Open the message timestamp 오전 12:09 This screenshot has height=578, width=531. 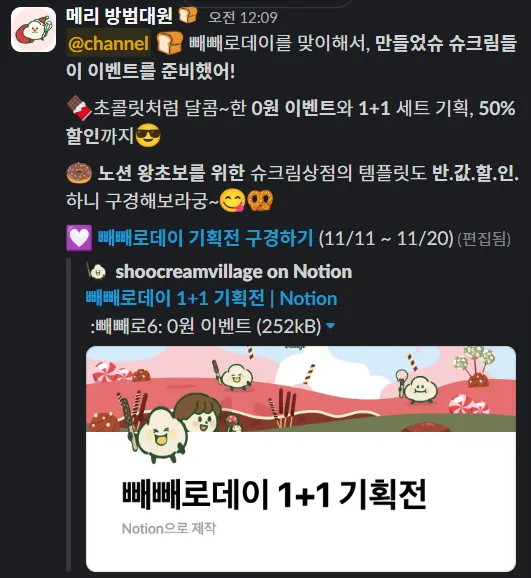(243, 17)
